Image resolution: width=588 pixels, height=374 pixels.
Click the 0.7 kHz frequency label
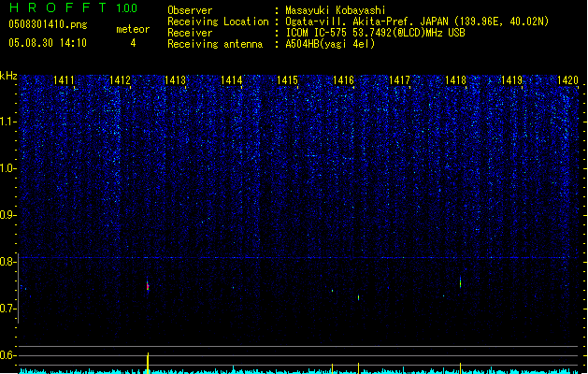pyautogui.click(x=8, y=309)
